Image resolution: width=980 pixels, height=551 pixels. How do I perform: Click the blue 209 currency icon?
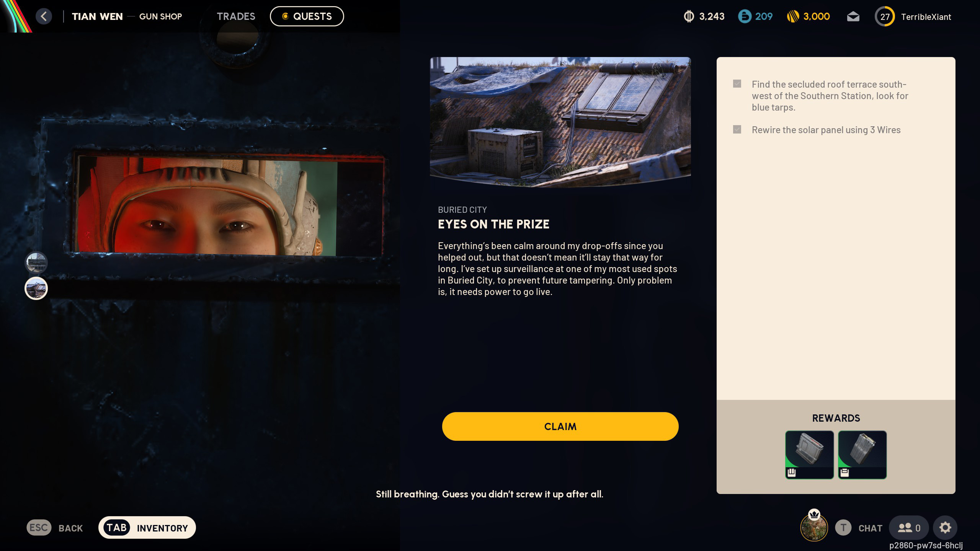coord(745,16)
